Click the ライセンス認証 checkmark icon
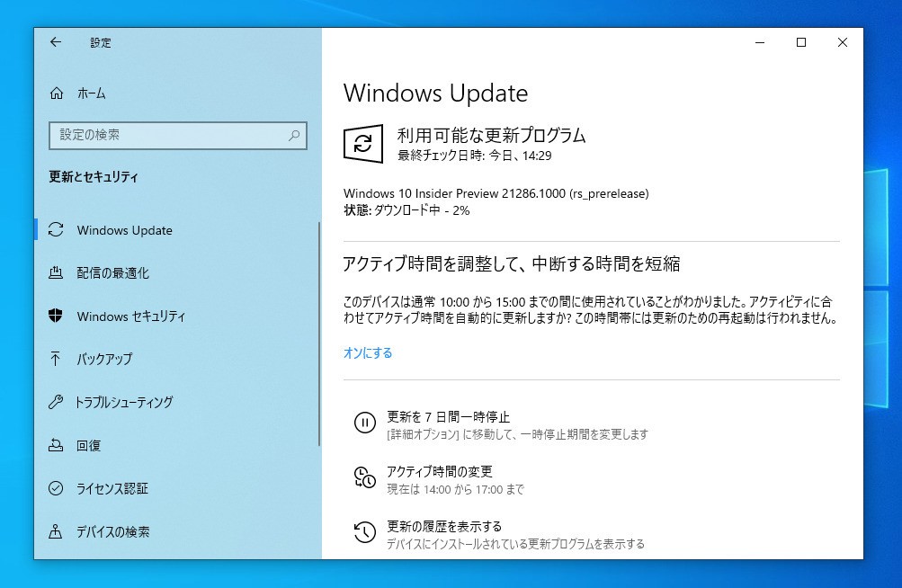The height and width of the screenshot is (588, 902). point(56,488)
